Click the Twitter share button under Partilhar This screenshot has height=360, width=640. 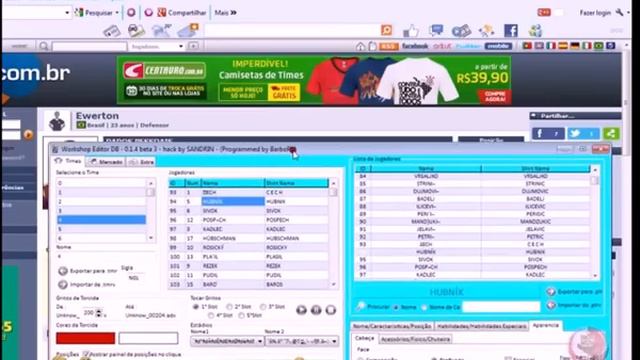pyautogui.click(x=583, y=133)
